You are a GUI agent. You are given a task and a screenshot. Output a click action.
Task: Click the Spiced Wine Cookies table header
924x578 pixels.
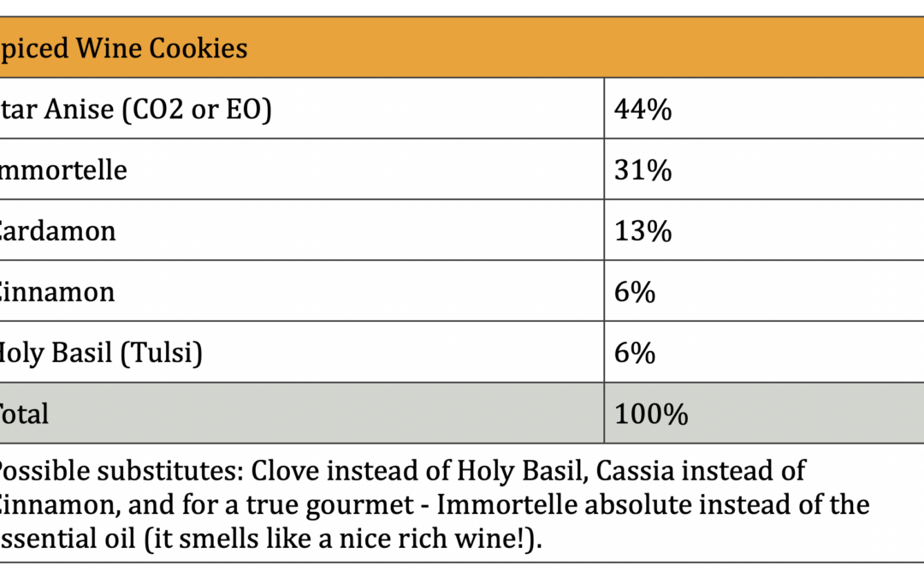tap(124, 48)
